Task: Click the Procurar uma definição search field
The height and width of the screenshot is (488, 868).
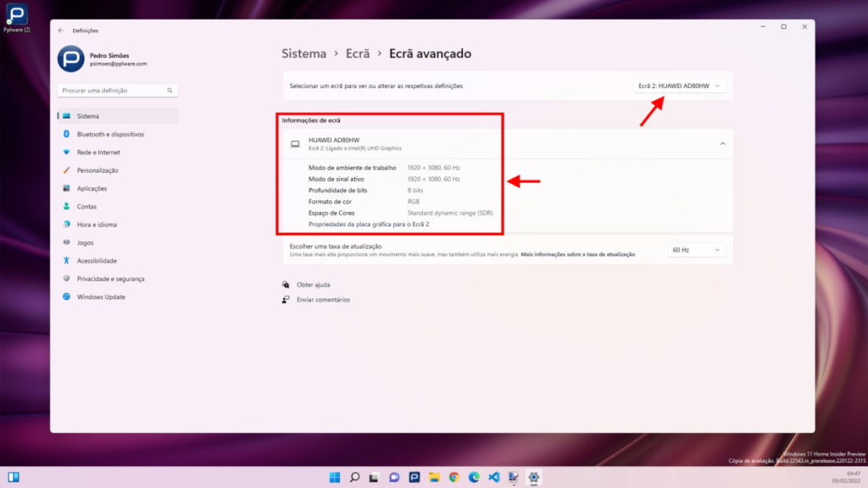Action: (x=117, y=90)
